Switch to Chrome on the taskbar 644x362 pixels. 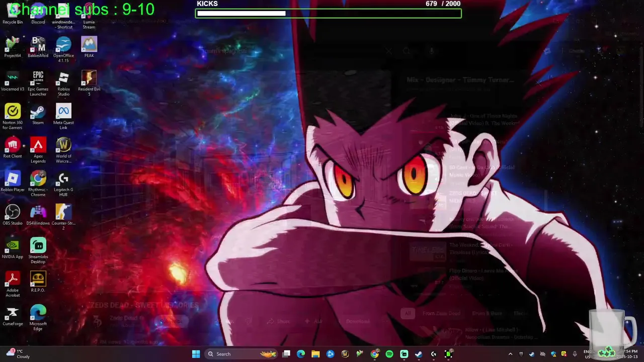[x=375, y=354]
